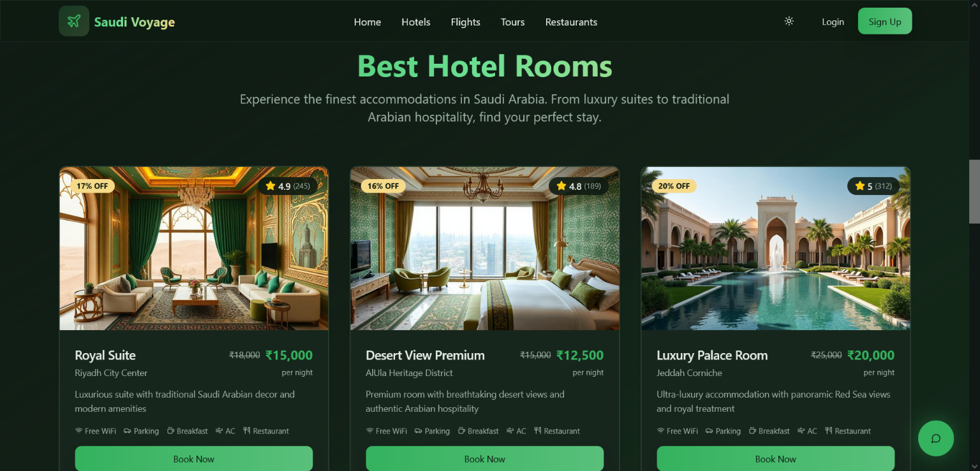Select Restaurants in the top navigation
Screen dimensions: 980x471
[x=572, y=22]
